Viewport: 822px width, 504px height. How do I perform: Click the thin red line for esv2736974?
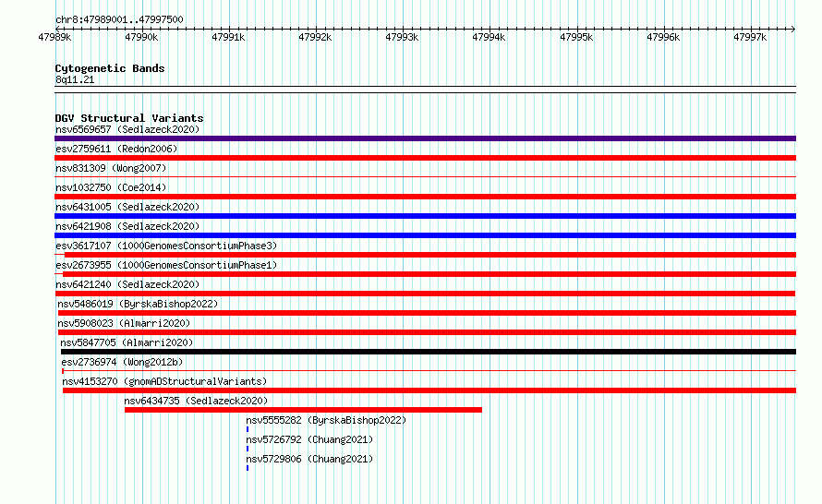coord(429,371)
